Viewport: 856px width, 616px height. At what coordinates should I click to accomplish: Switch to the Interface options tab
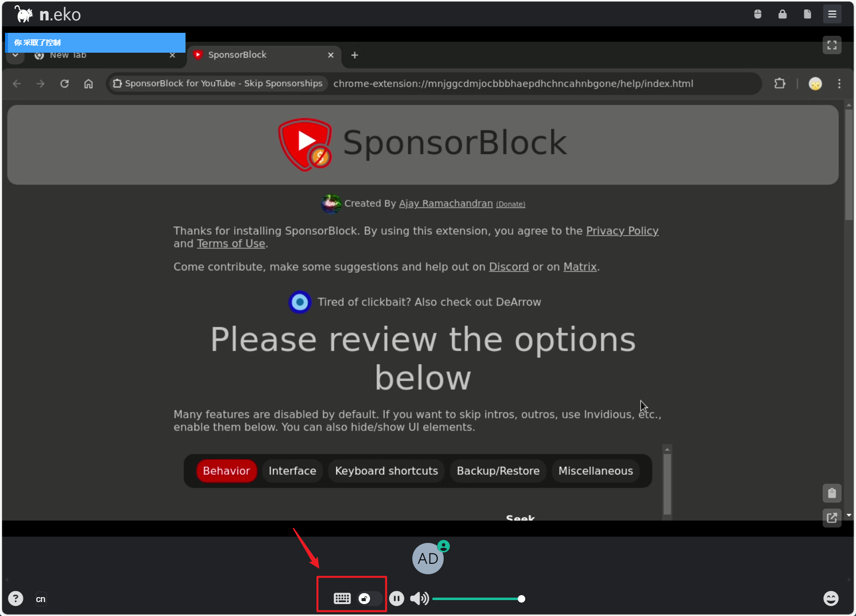[x=292, y=471]
